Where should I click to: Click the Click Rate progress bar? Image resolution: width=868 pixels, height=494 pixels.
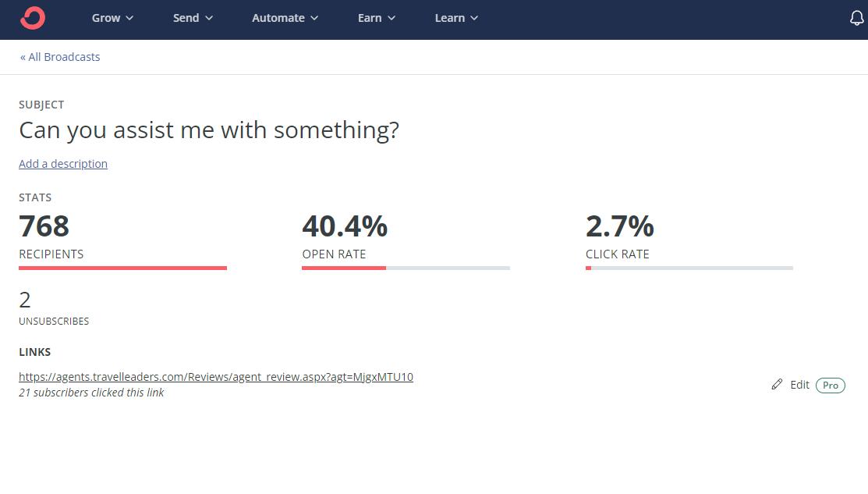pyautogui.click(x=689, y=268)
